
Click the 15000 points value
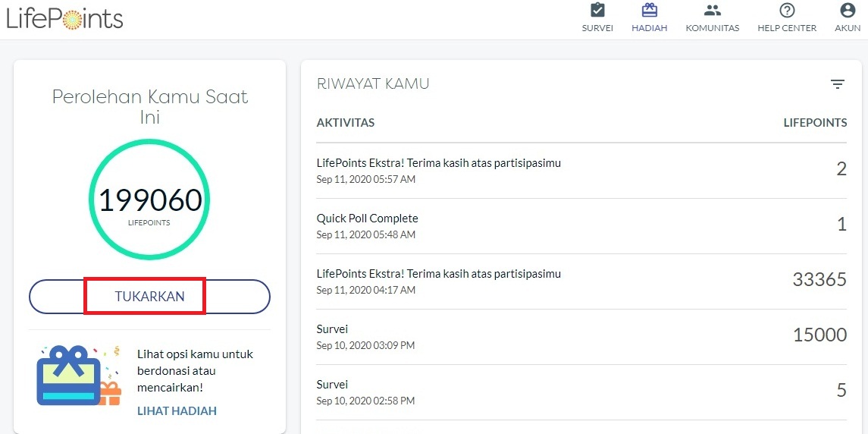tap(819, 335)
